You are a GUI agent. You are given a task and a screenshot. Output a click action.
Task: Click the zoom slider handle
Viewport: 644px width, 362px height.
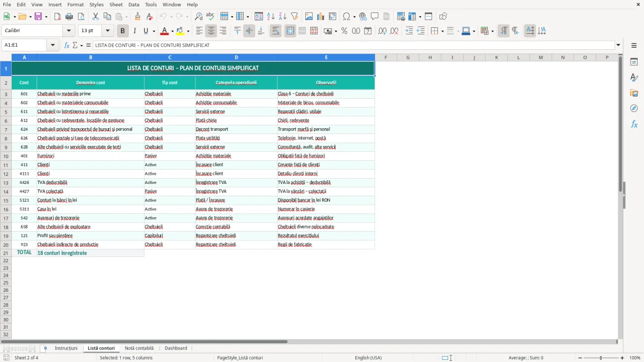(601, 358)
